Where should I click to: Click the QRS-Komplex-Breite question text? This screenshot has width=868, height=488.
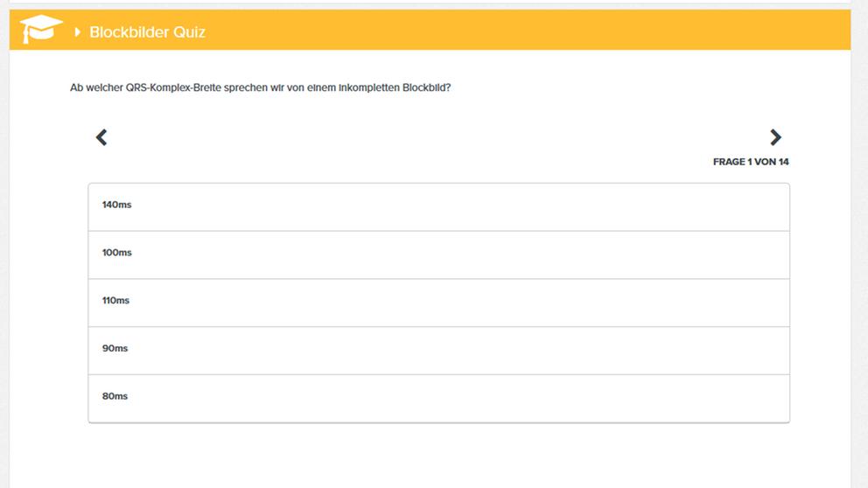[260, 87]
